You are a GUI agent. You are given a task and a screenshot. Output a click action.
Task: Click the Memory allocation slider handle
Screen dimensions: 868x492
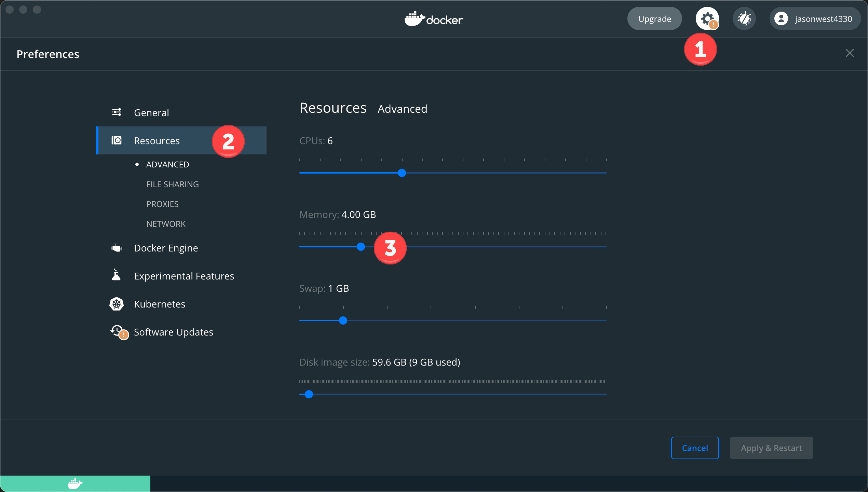[x=361, y=246]
